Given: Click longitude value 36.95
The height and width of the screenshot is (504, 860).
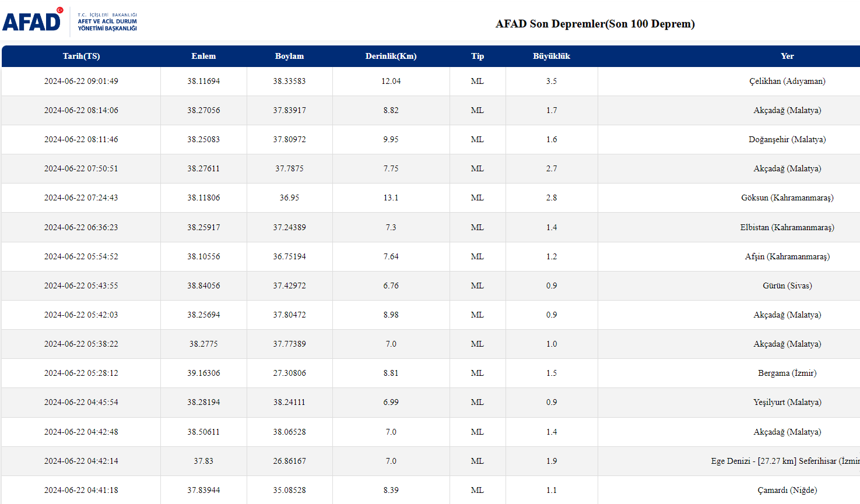Looking at the screenshot, I should [x=289, y=198].
